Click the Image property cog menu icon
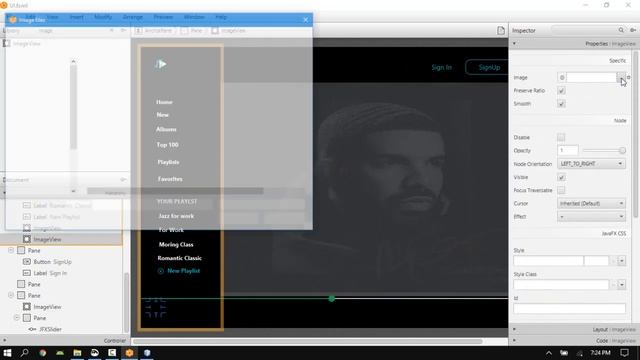Screen dimensions: 640x360 [629, 77]
